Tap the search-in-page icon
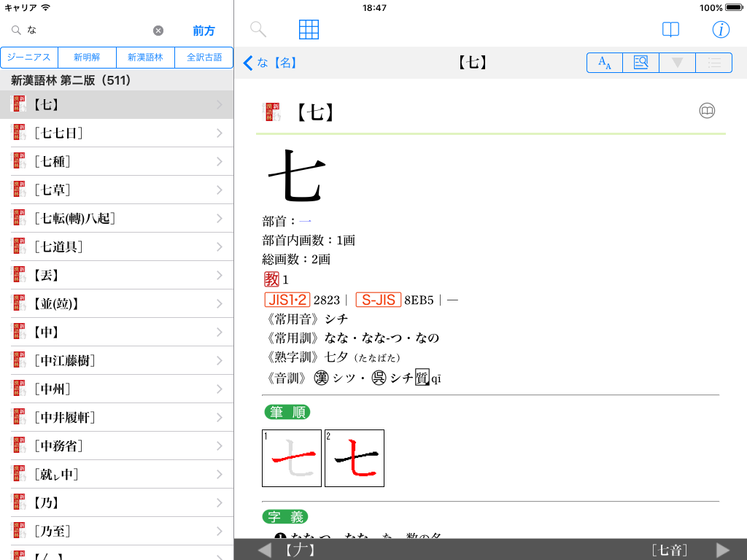747x560 pixels. point(640,63)
